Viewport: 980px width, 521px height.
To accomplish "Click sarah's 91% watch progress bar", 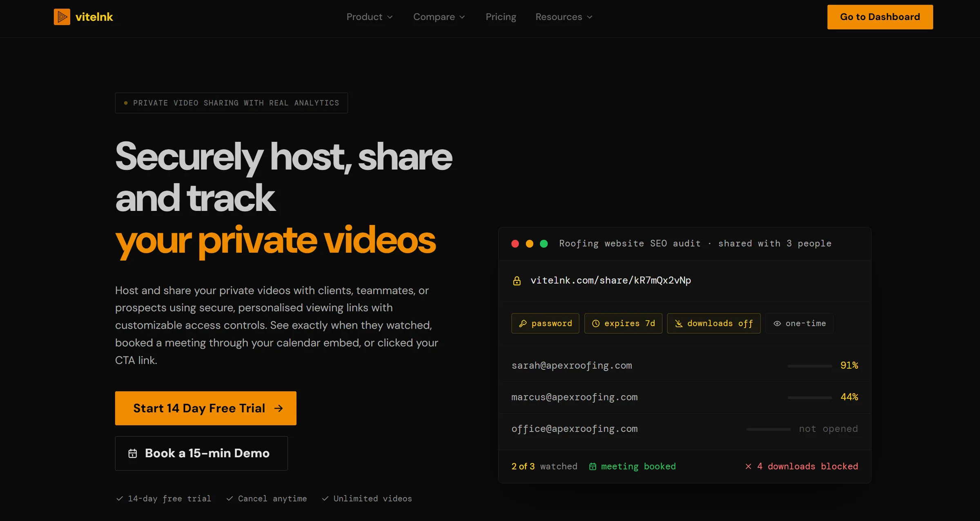I will point(810,366).
